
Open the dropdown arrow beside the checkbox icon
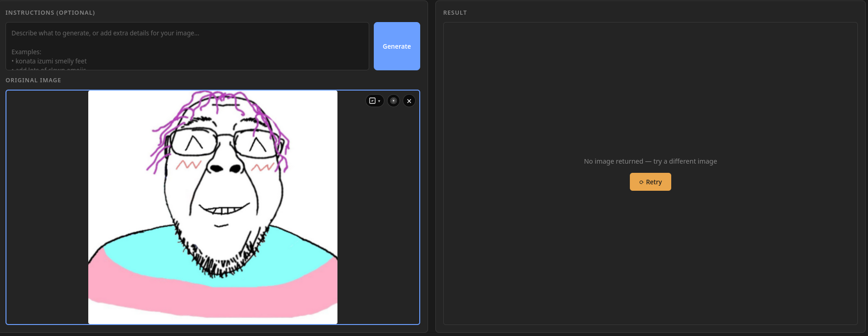[x=379, y=101]
